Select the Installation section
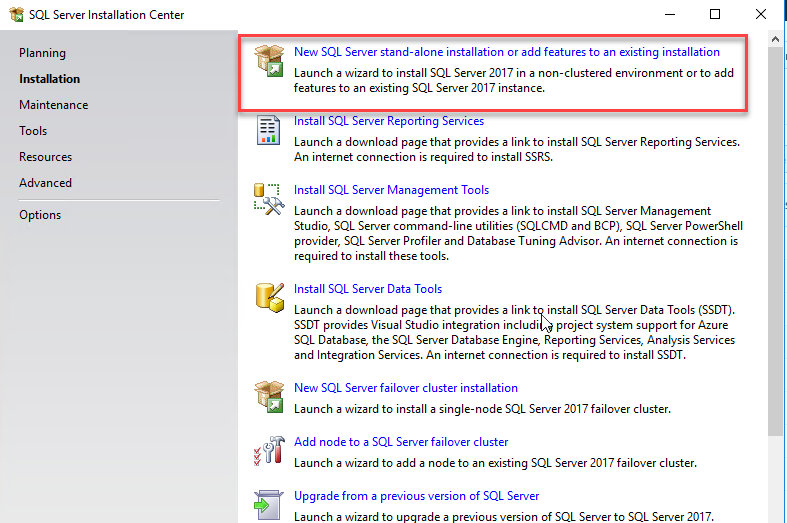This screenshot has width=787, height=523. (x=49, y=79)
